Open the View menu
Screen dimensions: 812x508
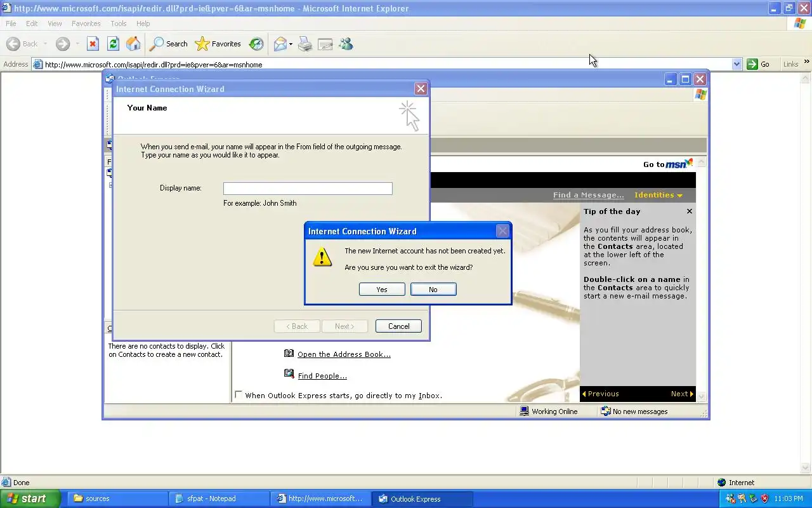tap(55, 23)
